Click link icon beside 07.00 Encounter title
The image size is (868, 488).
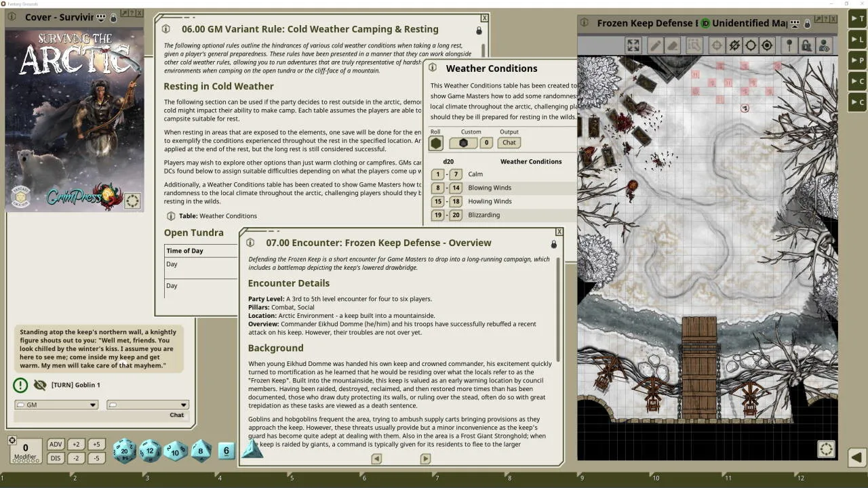point(250,243)
